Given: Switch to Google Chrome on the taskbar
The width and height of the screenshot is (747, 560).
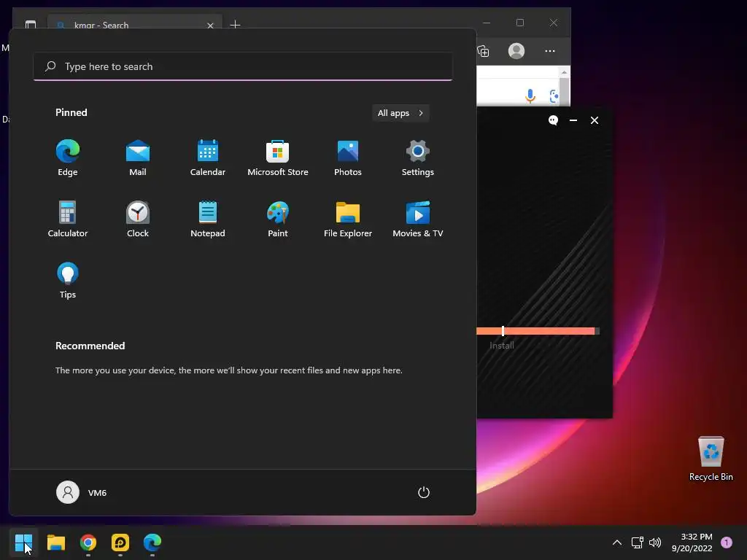Looking at the screenshot, I should click(x=88, y=542).
